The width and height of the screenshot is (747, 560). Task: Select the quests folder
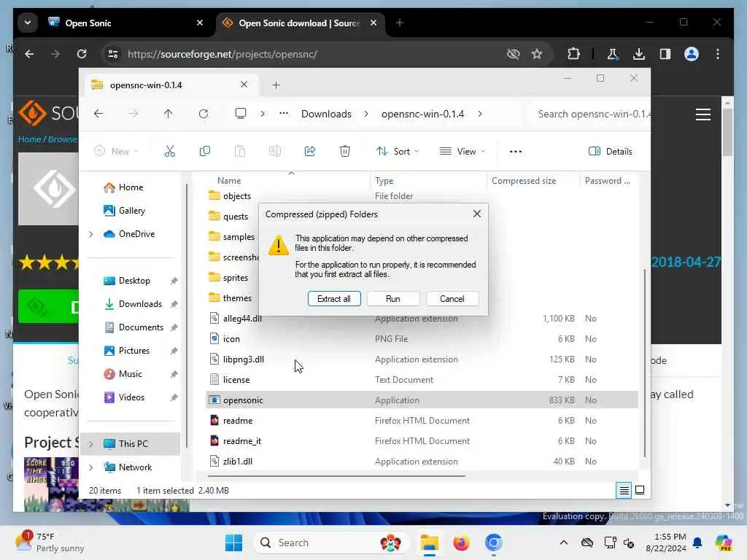(x=236, y=216)
